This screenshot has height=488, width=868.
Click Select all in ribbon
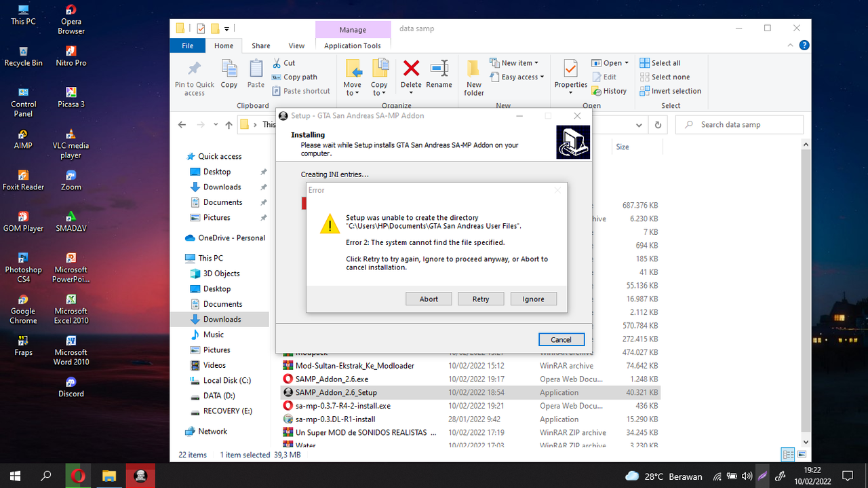point(660,63)
